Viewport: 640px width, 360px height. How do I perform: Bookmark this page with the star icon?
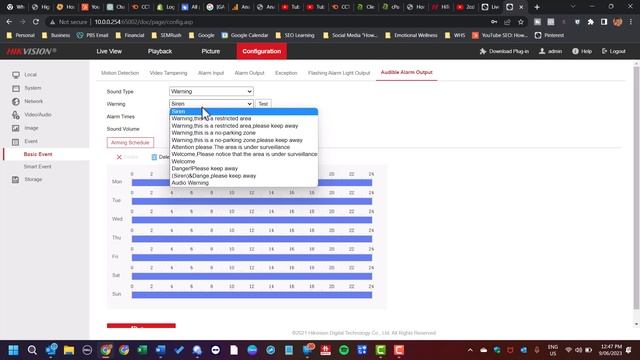521,22
